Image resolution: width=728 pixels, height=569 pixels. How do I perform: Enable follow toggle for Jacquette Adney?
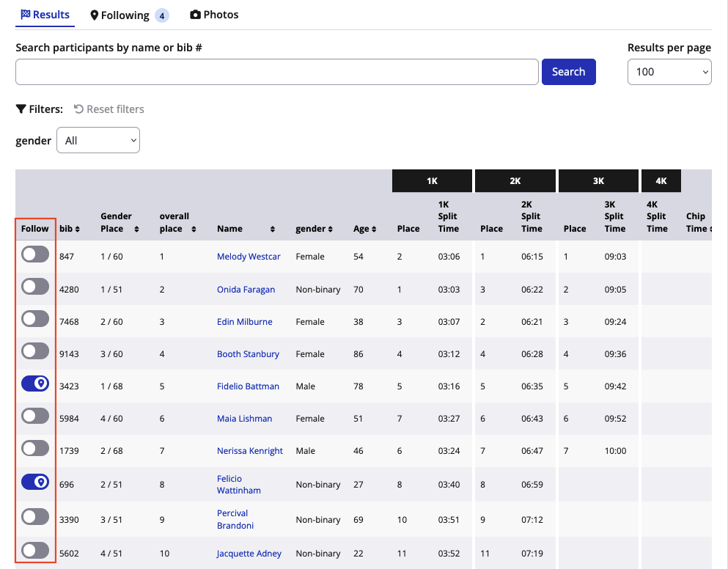coord(35,551)
